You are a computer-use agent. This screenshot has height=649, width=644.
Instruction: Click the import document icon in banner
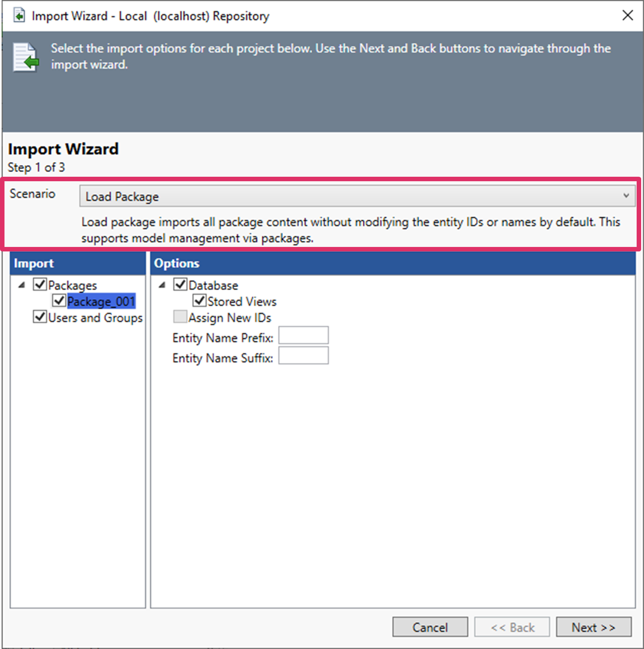click(x=26, y=58)
